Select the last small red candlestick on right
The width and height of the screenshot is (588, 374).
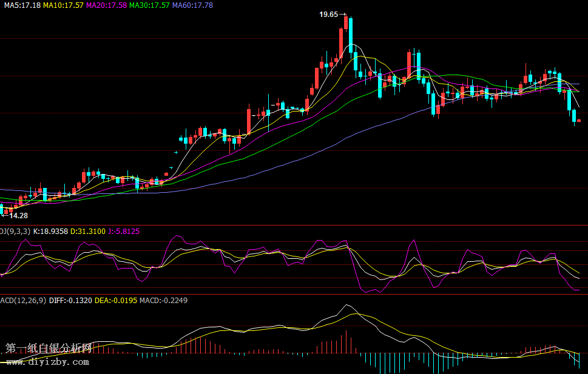tap(579, 121)
